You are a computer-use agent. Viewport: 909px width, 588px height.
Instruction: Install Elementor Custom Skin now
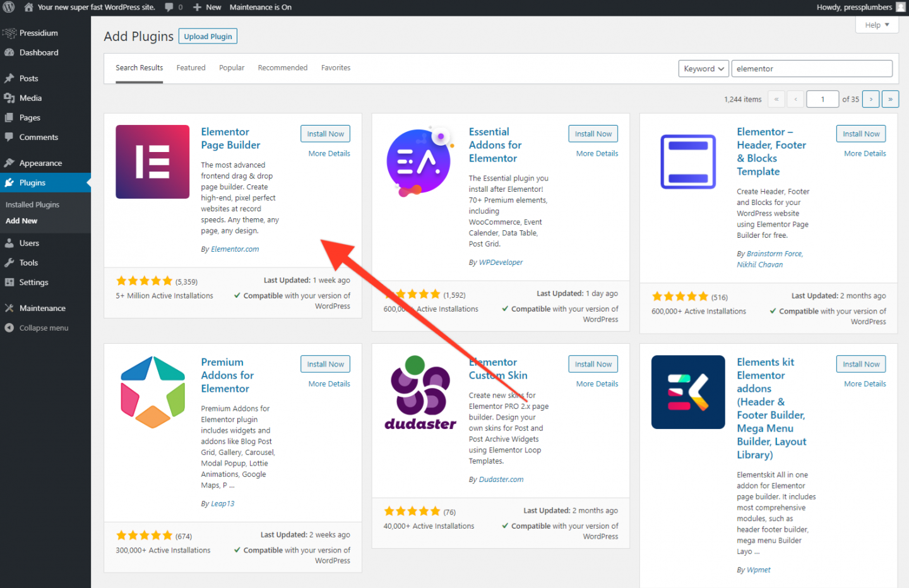tap(593, 364)
